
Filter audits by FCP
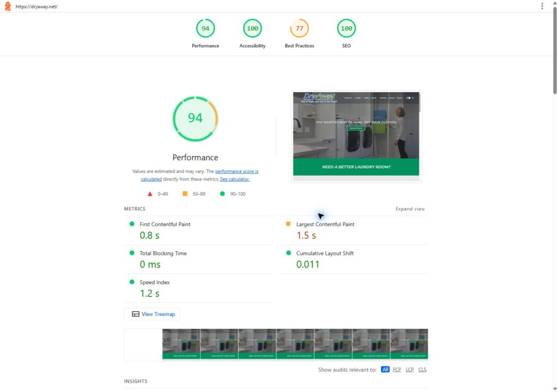397,370
